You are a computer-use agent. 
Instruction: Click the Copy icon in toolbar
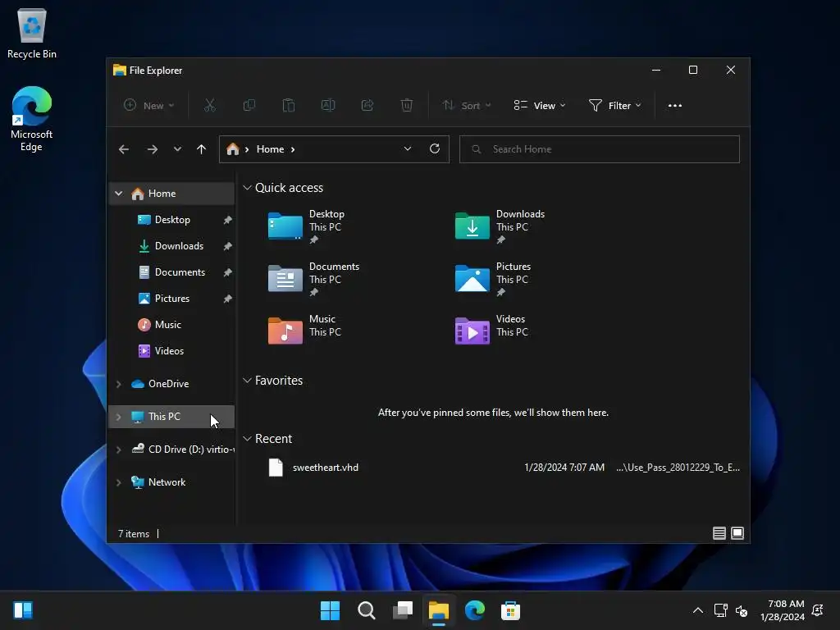pos(249,106)
